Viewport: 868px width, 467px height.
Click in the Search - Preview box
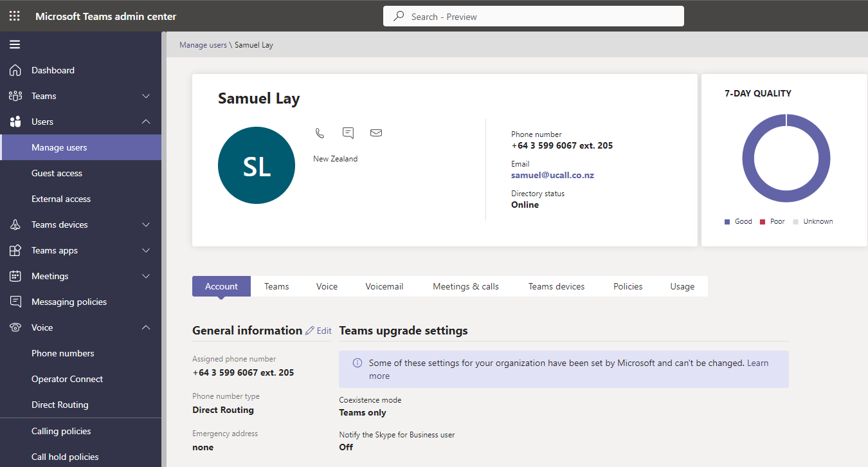534,16
